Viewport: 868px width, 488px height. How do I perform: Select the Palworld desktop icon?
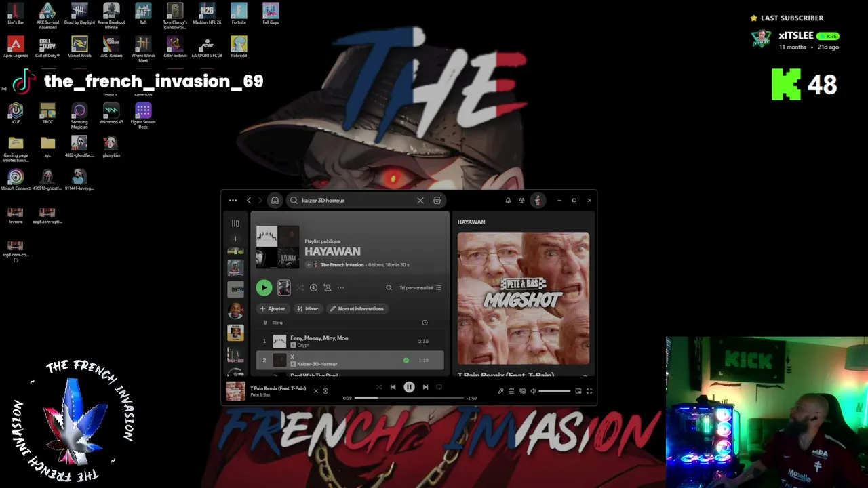(239, 47)
